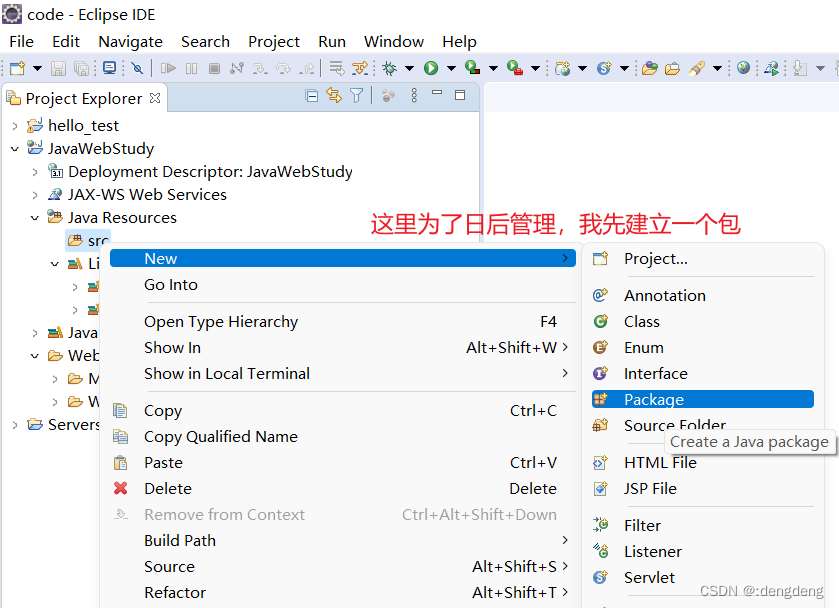Open the Run menu
839x608 pixels.
point(332,42)
